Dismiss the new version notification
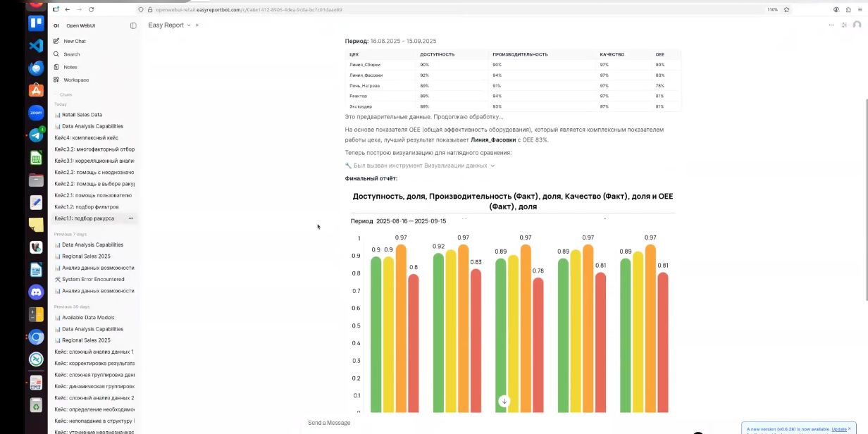 [850, 428]
